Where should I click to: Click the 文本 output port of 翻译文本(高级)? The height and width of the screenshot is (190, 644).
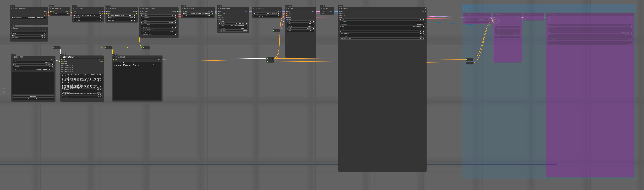(x=54, y=60)
